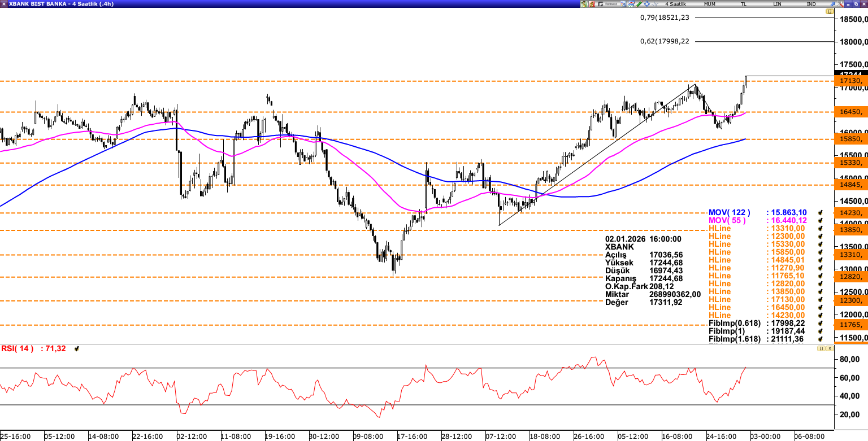Toggle the RSI(14) indicator checkmark
This screenshot has height=441, width=868.
click(77, 349)
